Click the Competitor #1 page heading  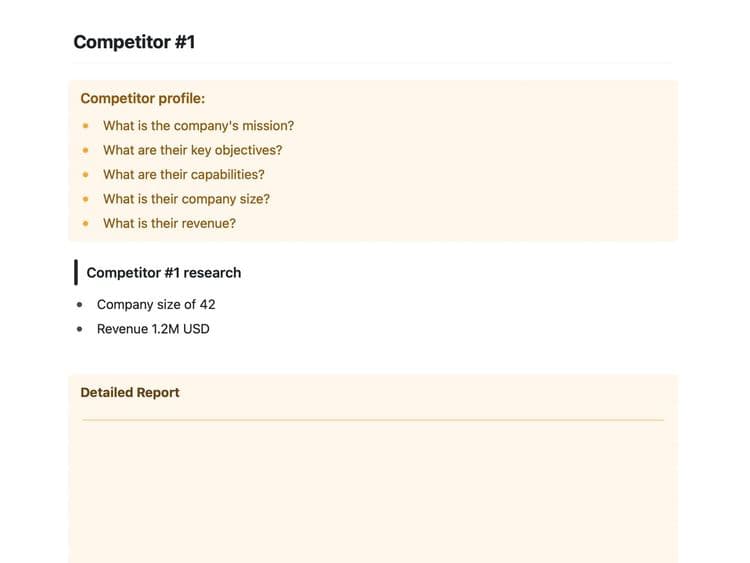(x=134, y=42)
